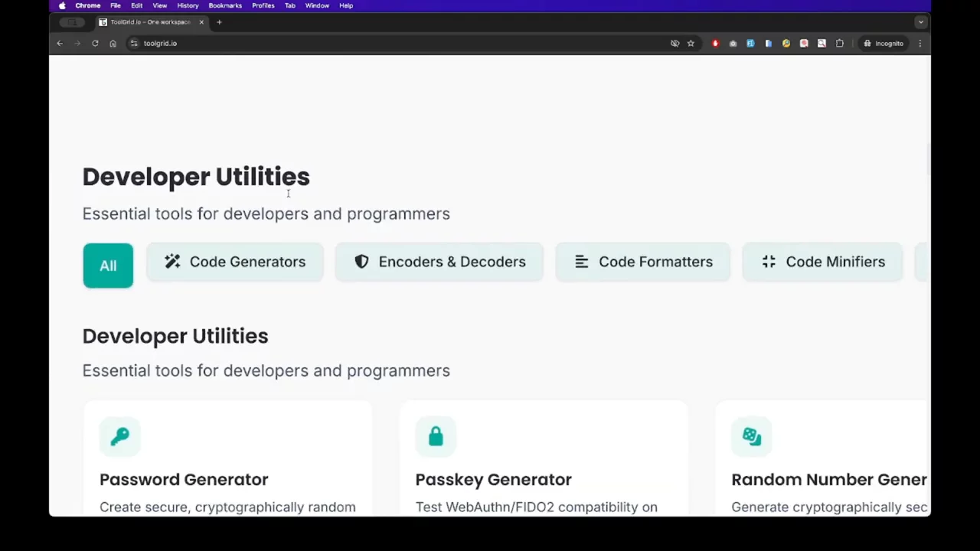Open the Extensions puzzle-piece menu
The image size is (980, 551).
840,44
